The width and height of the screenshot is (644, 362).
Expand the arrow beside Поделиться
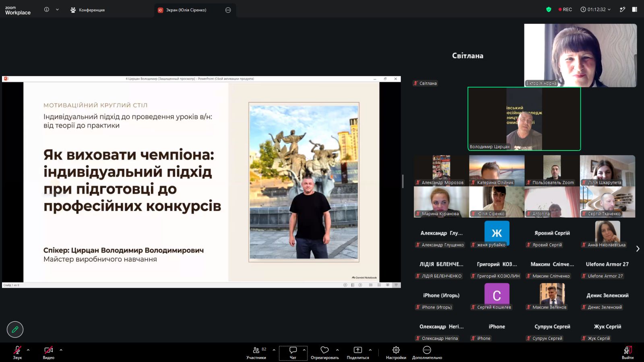pyautogui.click(x=370, y=350)
